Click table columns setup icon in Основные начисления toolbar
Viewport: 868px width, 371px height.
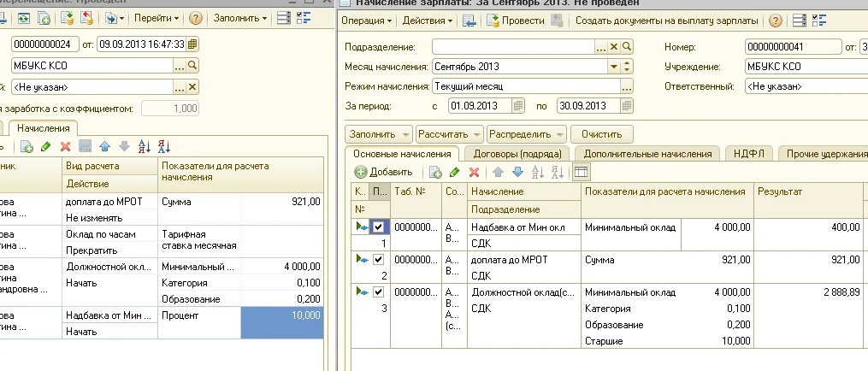coord(581,172)
